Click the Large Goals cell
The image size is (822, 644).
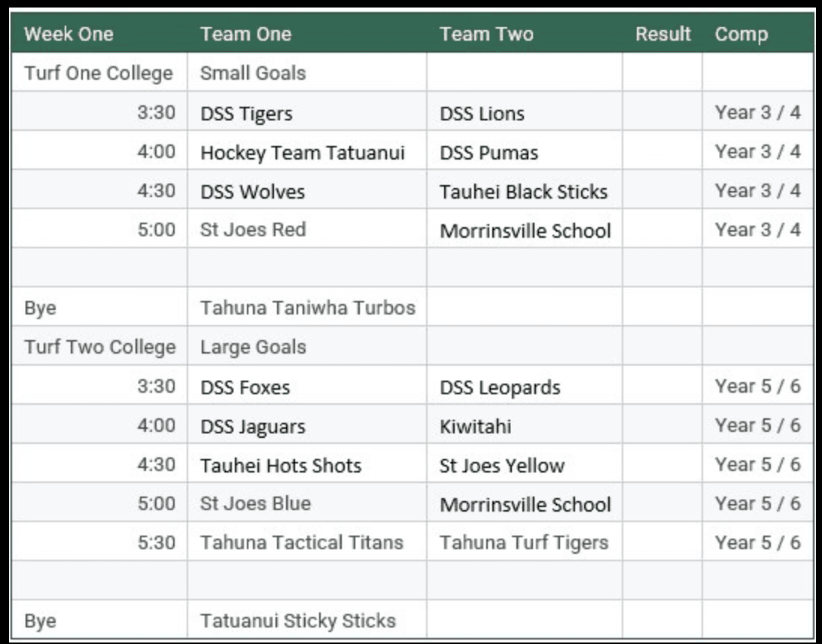click(x=307, y=346)
